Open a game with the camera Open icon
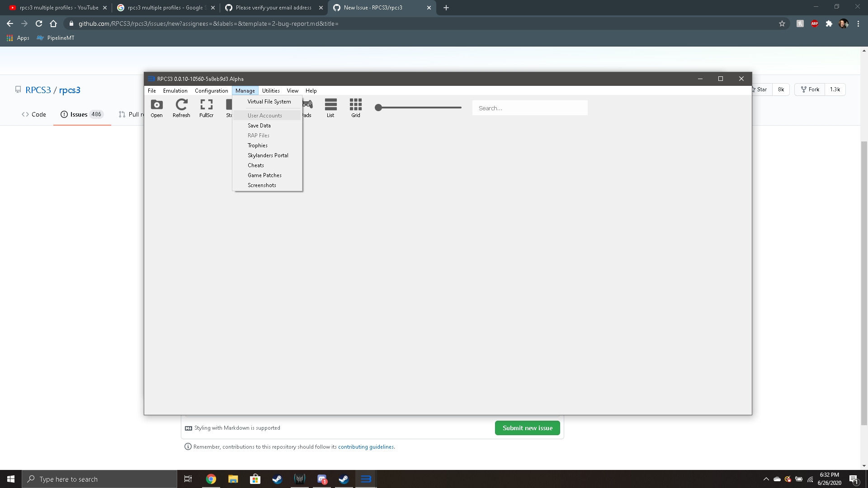The width and height of the screenshot is (868, 488). 156,108
